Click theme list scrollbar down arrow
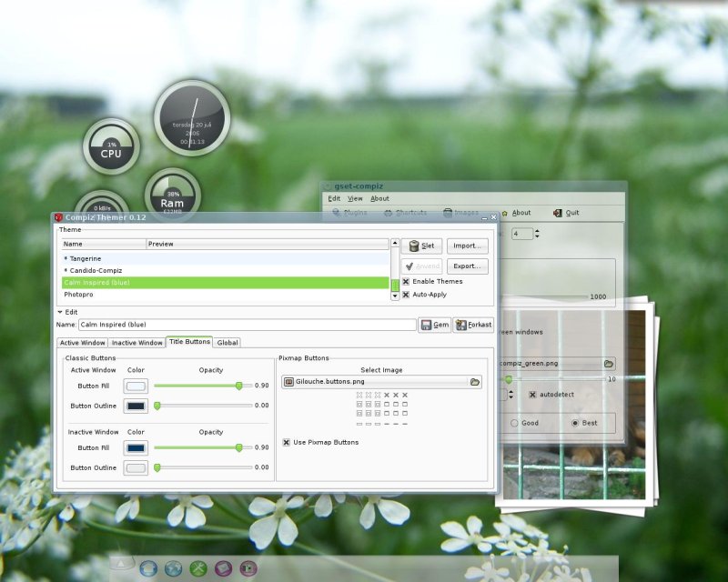The height and width of the screenshot is (582, 728). point(395,296)
